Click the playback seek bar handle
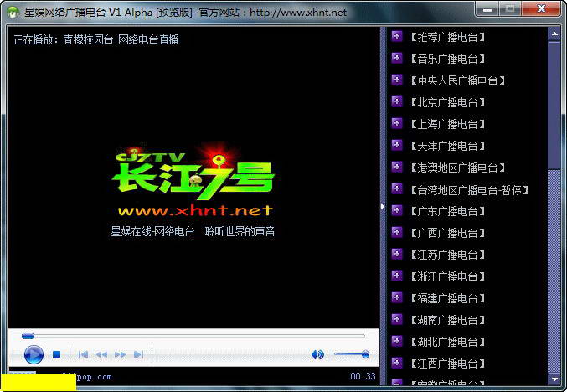The height and width of the screenshot is (392, 567). point(28,336)
